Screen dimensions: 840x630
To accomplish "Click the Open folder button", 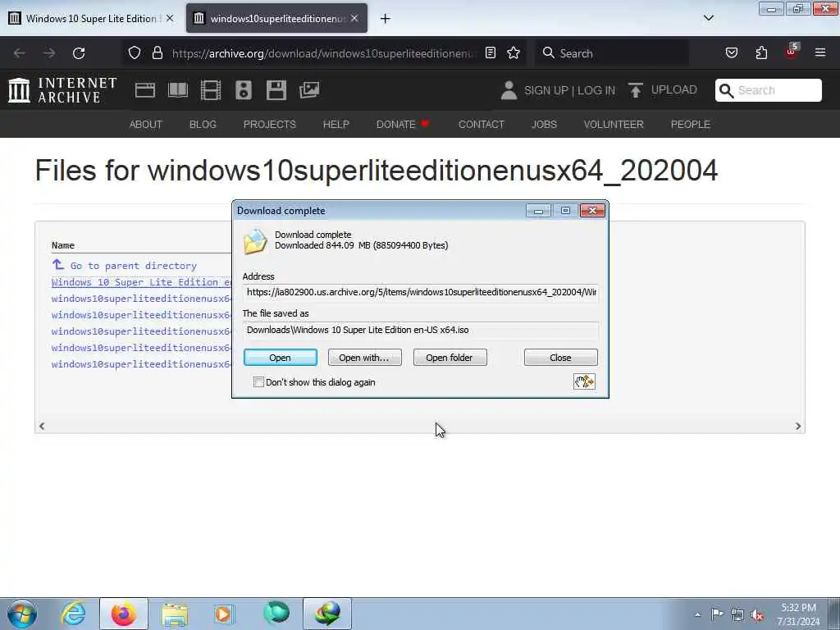I will pos(450,358).
